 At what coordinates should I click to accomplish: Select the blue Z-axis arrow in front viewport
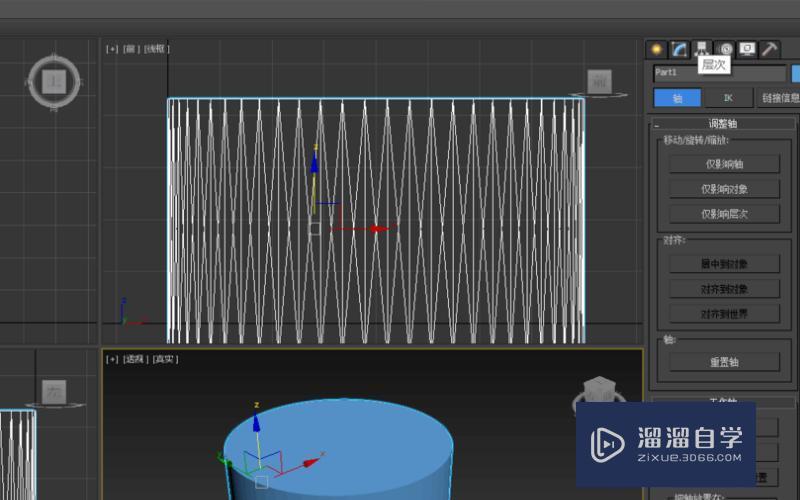pyautogui.click(x=314, y=163)
